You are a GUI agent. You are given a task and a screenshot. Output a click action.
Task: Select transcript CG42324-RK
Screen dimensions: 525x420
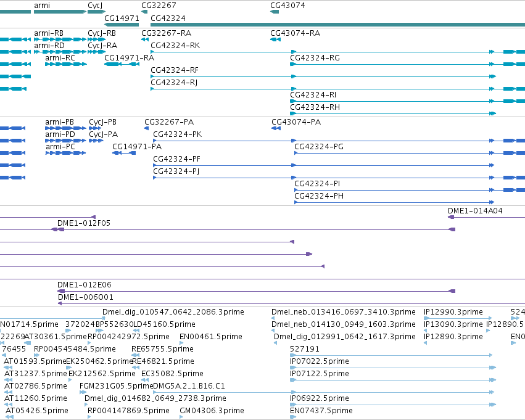[175, 46]
